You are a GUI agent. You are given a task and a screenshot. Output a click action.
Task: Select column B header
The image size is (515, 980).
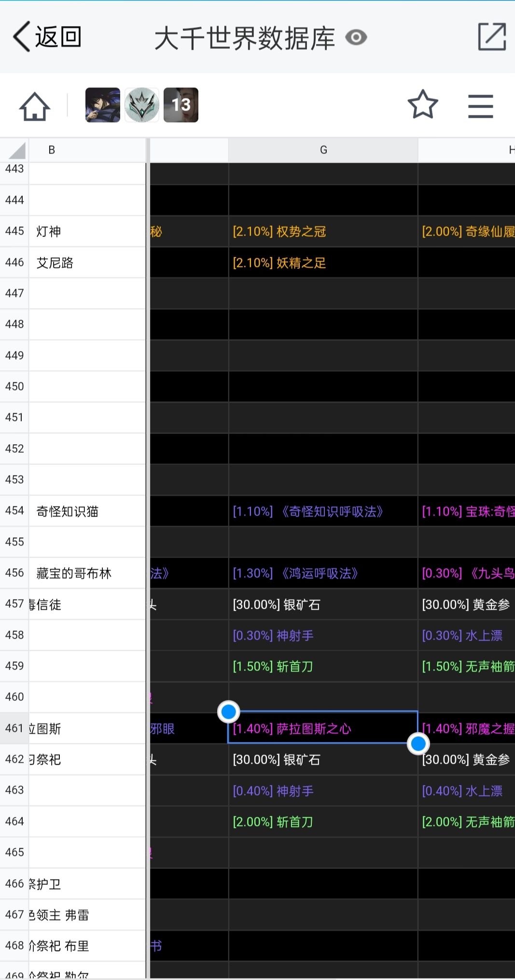pos(87,150)
